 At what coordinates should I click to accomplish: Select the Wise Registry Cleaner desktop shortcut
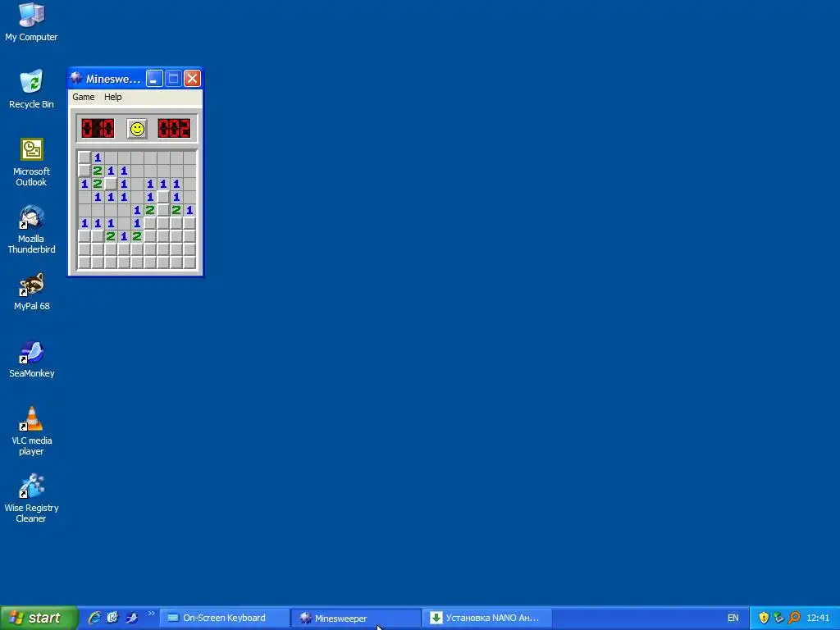(x=31, y=498)
